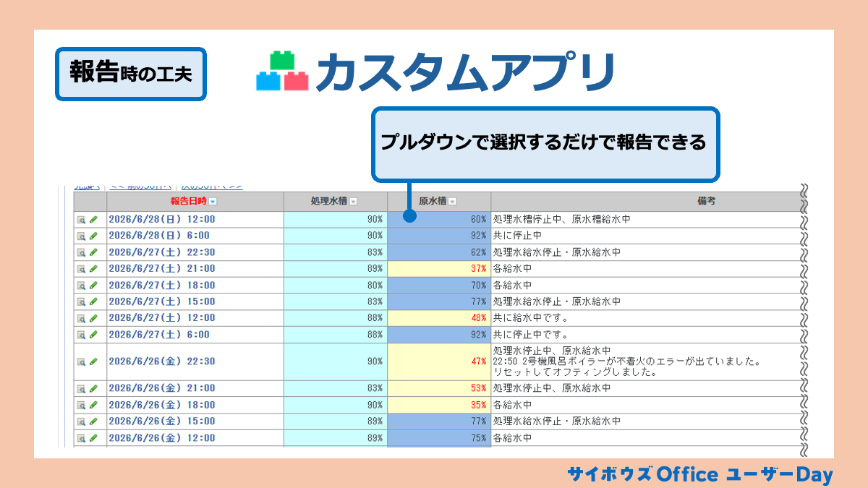Viewport: 868px width, 488px height.
Task: Open the 2026/6/26(金) 12:00 report link
Action: click(x=161, y=438)
